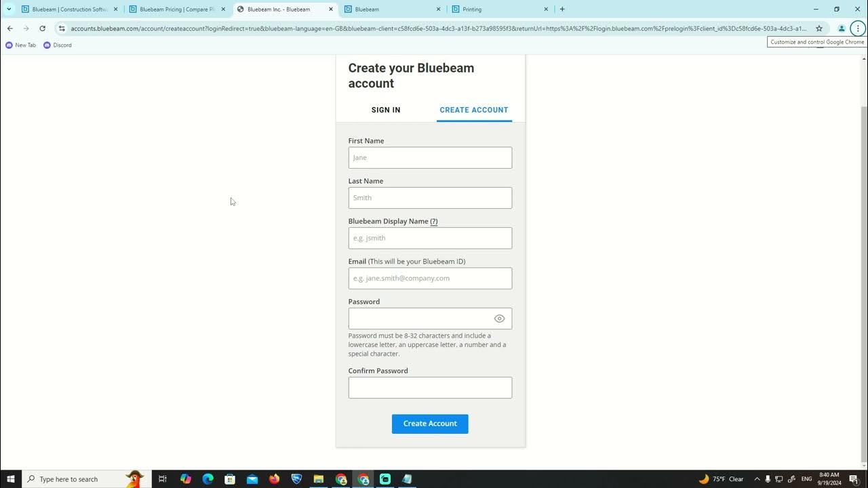Click the taskbar search box

click(x=86, y=479)
